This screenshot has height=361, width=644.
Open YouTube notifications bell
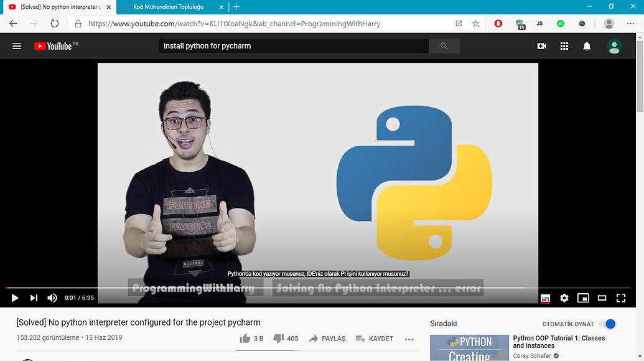pos(586,45)
